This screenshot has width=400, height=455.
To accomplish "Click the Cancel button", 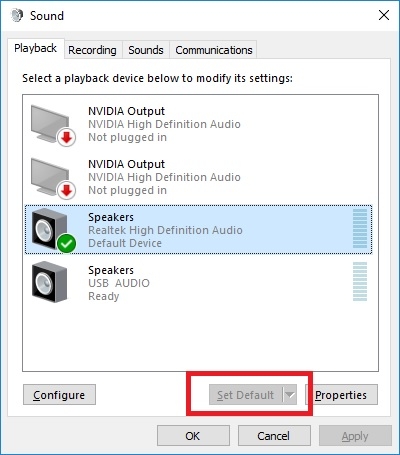I will click(x=274, y=436).
